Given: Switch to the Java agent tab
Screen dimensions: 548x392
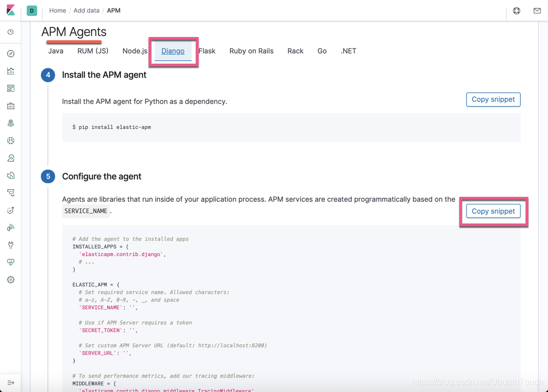Looking at the screenshot, I should [x=56, y=51].
